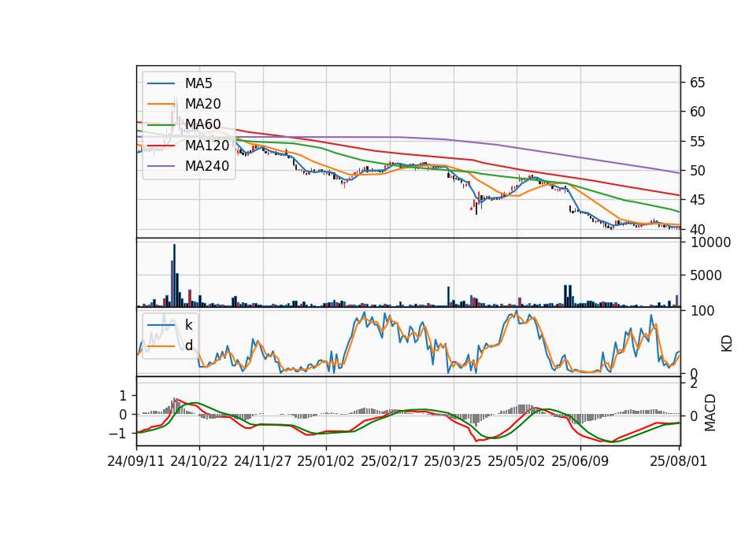Click the 55 price axis tick label
This screenshot has height=543, width=756.
697,141
